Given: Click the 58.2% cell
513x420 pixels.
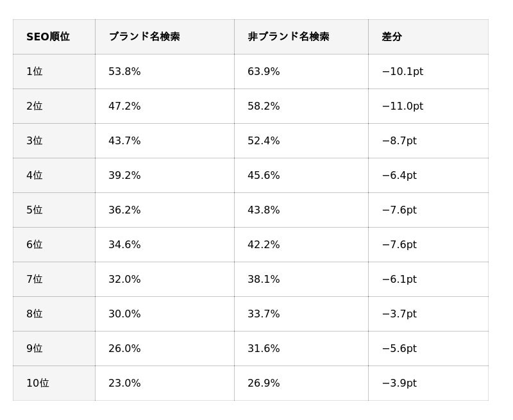Looking at the screenshot, I should point(301,106).
